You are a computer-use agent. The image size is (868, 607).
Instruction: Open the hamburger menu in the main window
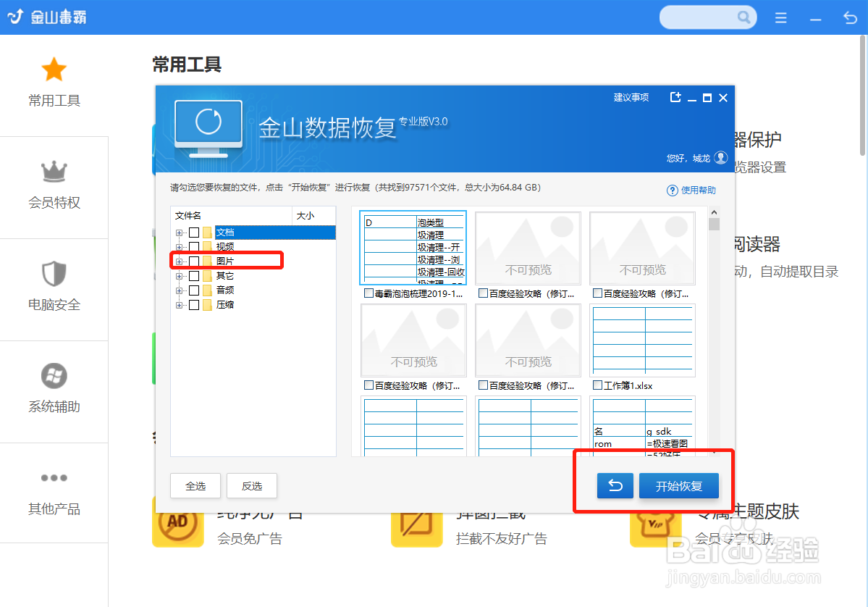point(780,17)
